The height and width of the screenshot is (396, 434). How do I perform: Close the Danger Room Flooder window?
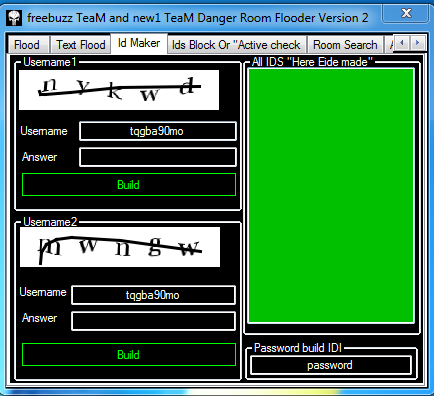pos(405,13)
